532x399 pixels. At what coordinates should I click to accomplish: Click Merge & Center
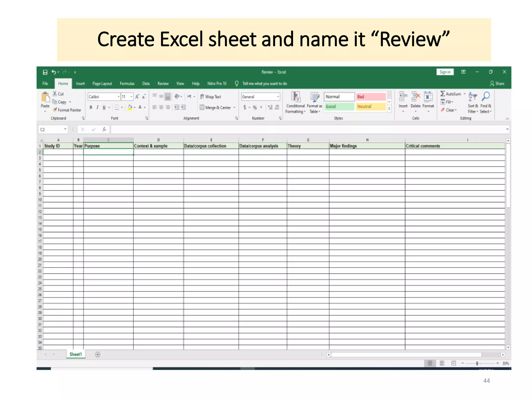[x=215, y=108]
